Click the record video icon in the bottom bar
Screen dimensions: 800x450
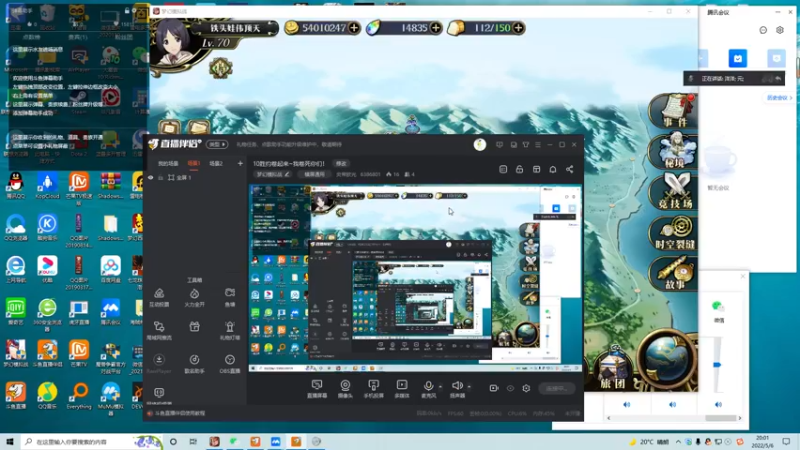pyautogui.click(x=493, y=388)
